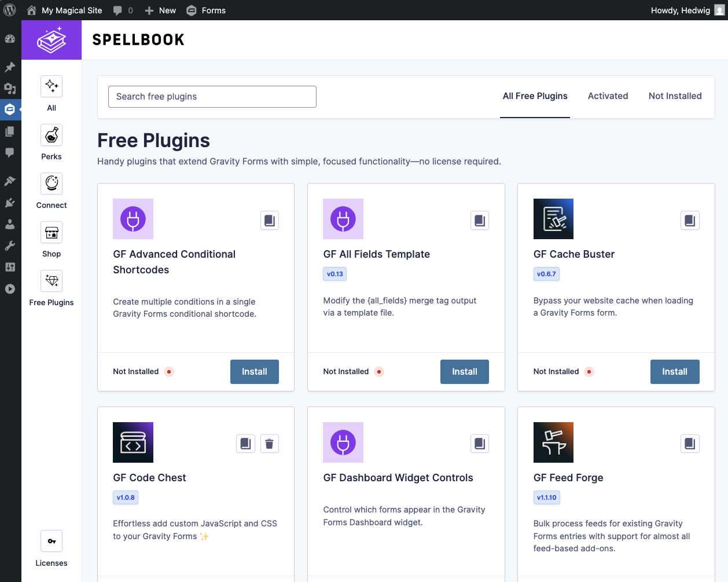The height and width of the screenshot is (582, 728).
Task: Open the New menu in the top toolbar
Action: tap(160, 10)
